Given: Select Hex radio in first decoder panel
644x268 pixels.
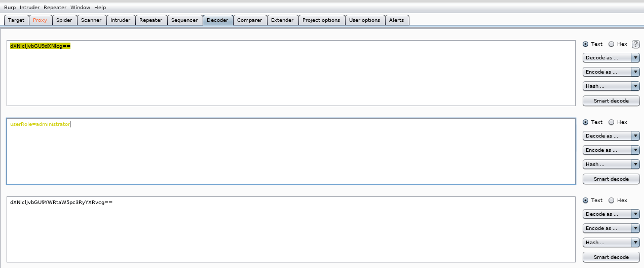Looking at the screenshot, I should [611, 44].
